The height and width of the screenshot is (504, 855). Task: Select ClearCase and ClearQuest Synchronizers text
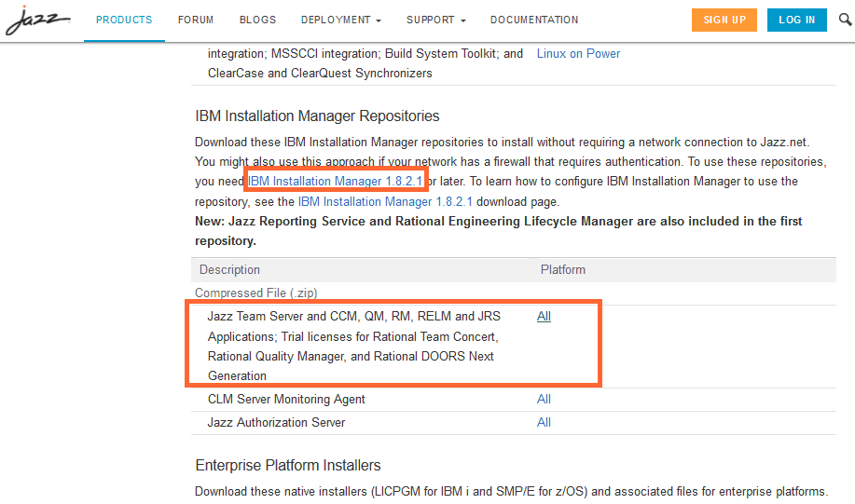320,73
